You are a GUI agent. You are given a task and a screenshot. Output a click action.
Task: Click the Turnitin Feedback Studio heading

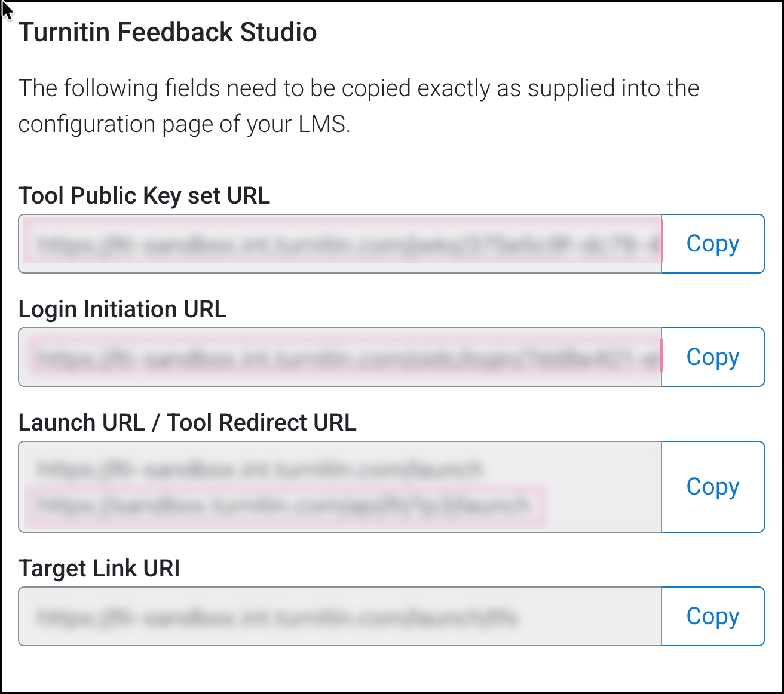tap(167, 32)
